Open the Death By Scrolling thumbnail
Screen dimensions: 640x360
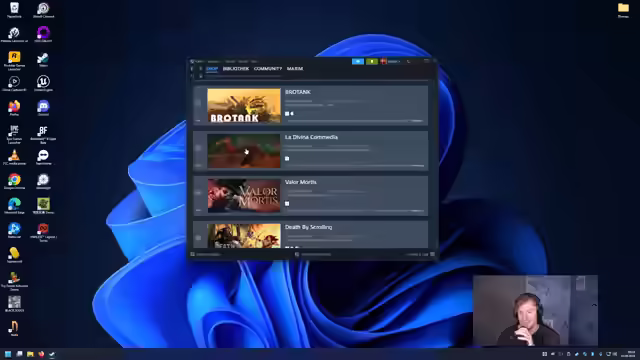(244, 236)
